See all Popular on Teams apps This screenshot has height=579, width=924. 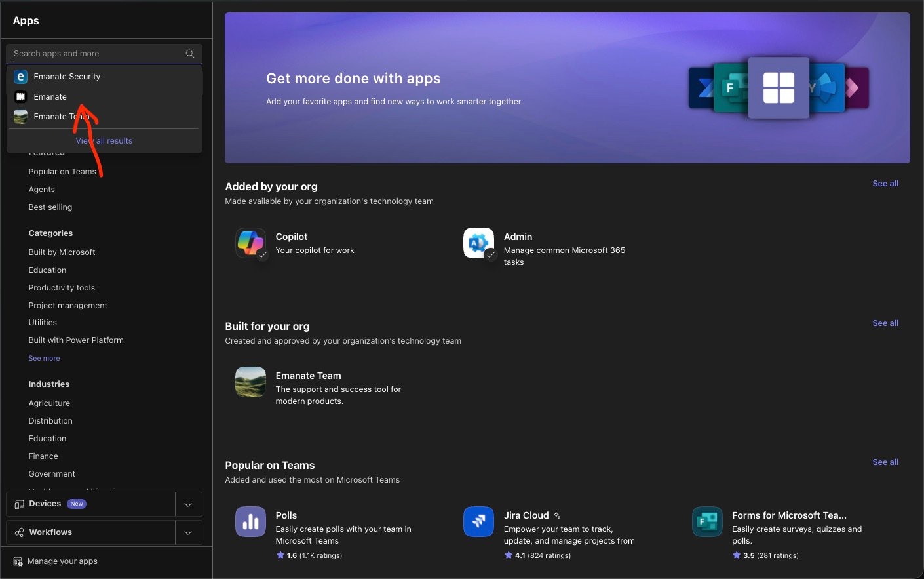[x=885, y=462]
